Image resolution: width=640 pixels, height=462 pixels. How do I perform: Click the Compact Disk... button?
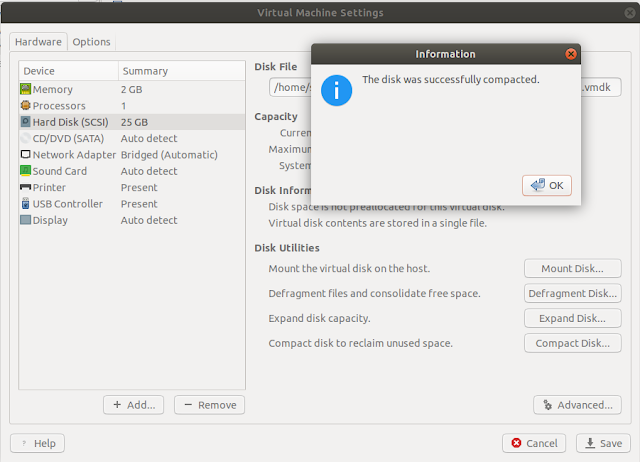573,343
